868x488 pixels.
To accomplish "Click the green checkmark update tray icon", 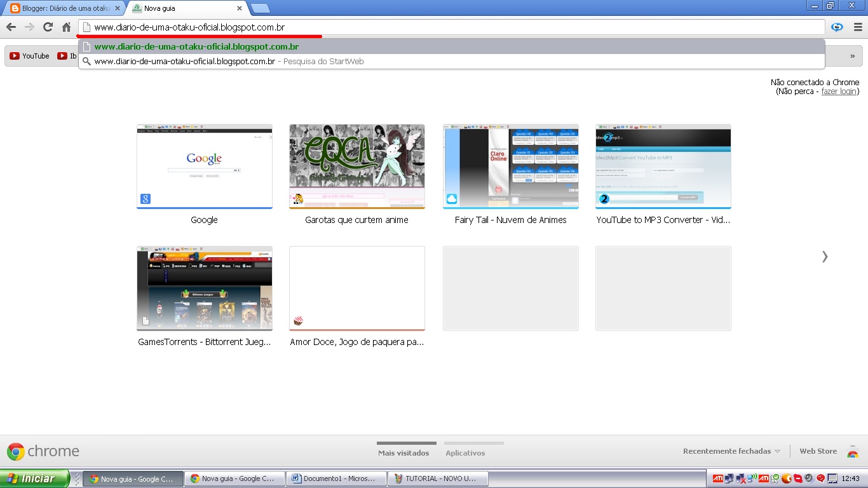I will [x=775, y=478].
